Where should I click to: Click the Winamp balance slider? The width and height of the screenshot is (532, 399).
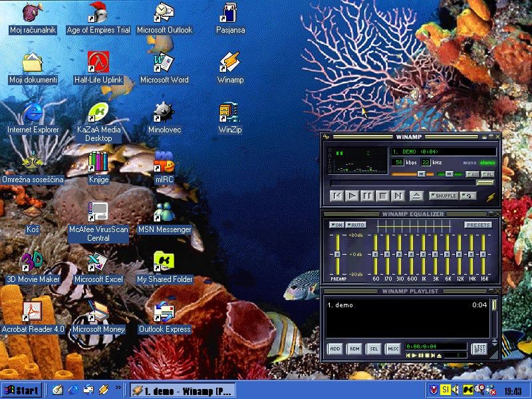coord(450,174)
